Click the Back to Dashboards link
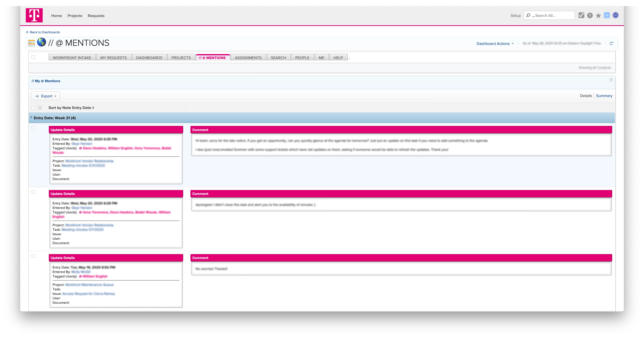 [x=45, y=32]
